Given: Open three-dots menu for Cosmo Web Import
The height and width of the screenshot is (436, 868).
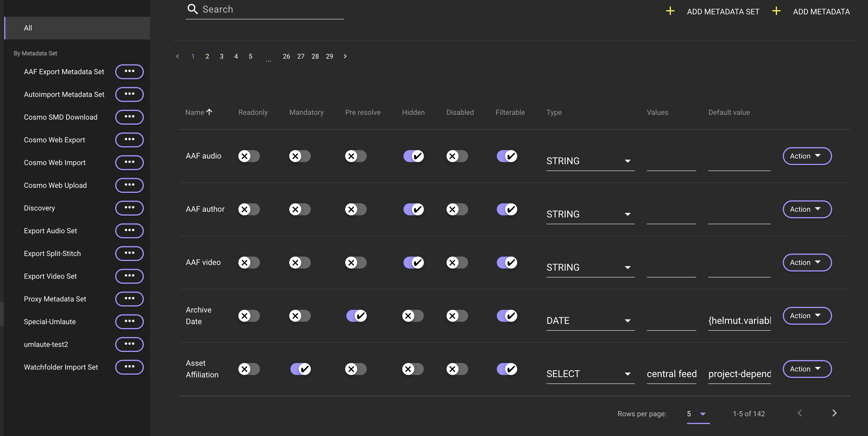Looking at the screenshot, I should click(130, 162).
